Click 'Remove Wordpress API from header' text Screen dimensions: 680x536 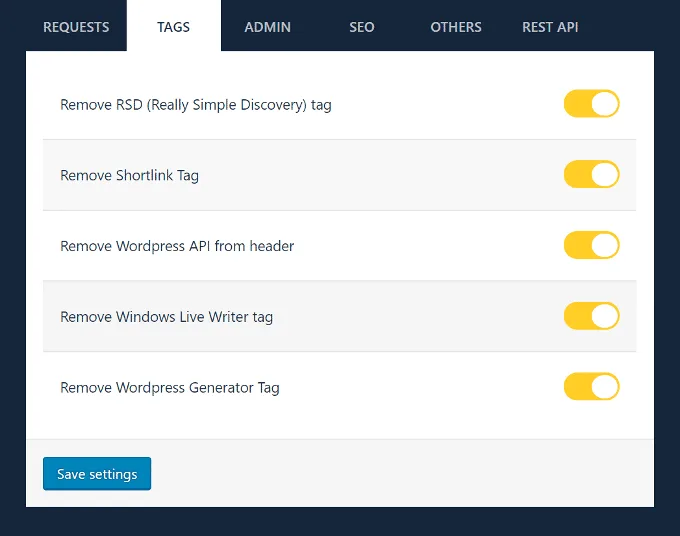pyautogui.click(x=177, y=246)
